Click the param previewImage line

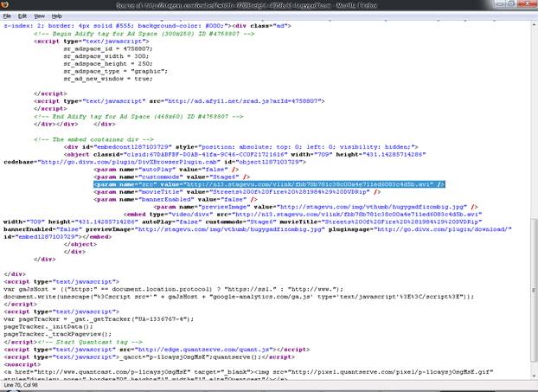click(x=316, y=207)
